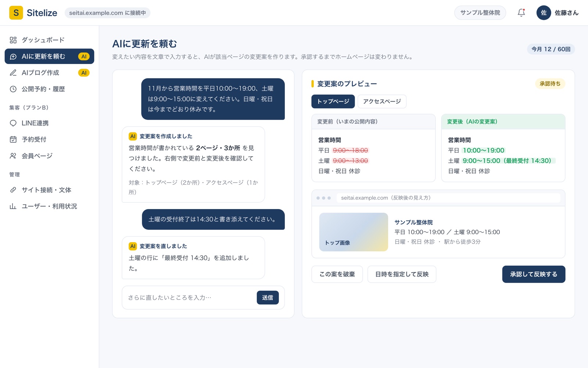
Task: Click seitai.example.com に接続中 status chip
Action: point(107,13)
